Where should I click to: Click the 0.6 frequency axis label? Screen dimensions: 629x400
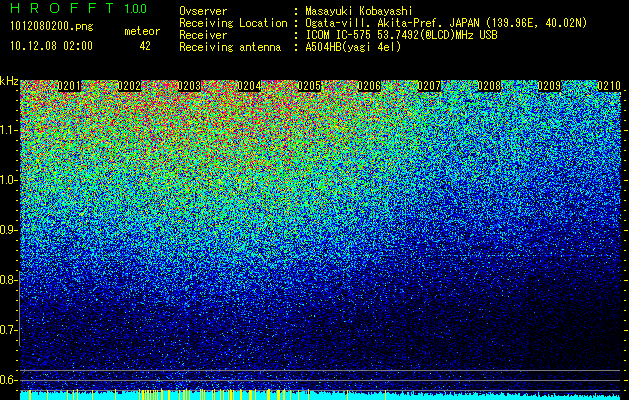pyautogui.click(x=8, y=380)
